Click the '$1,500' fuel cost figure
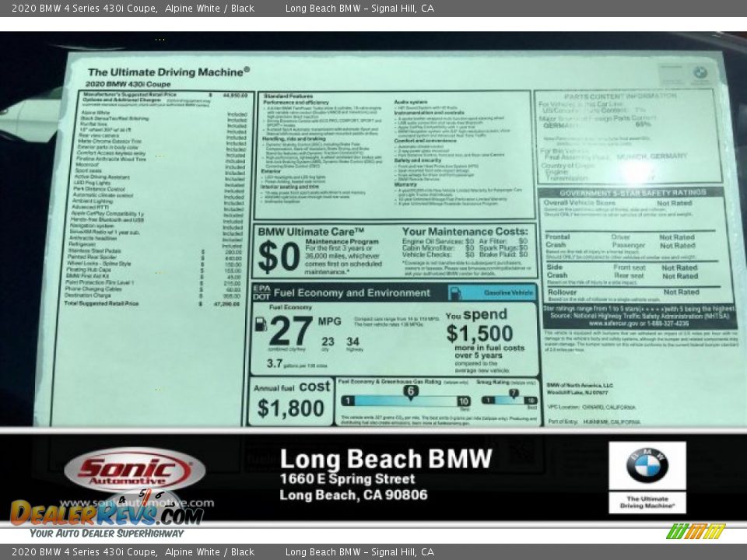Image resolution: width=747 pixels, height=560 pixels. click(x=480, y=334)
